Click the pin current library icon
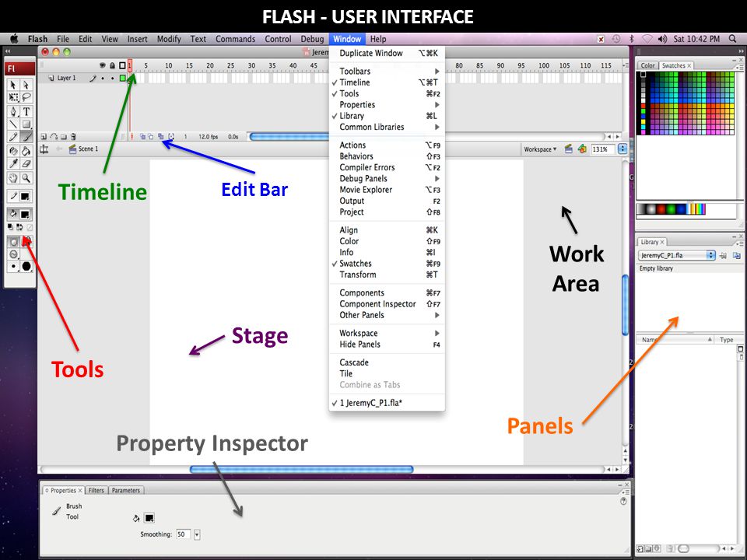Image resolution: width=747 pixels, height=560 pixels. pyautogui.click(x=723, y=255)
